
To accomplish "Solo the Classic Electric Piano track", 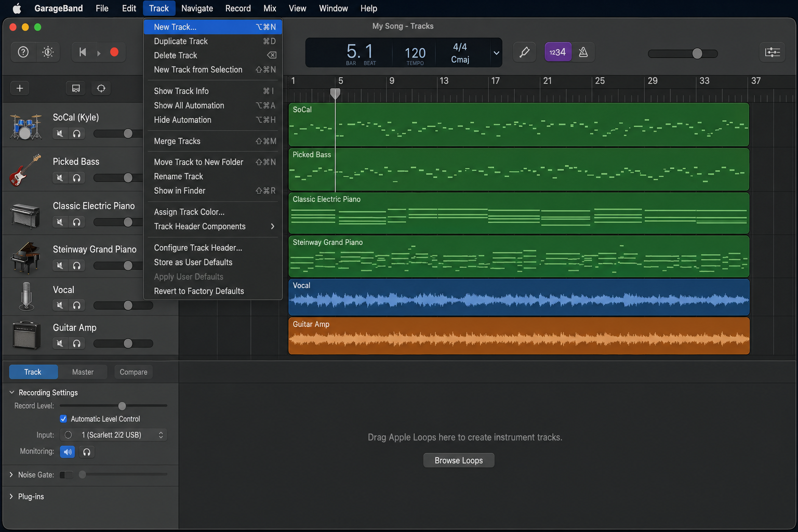I will [76, 222].
